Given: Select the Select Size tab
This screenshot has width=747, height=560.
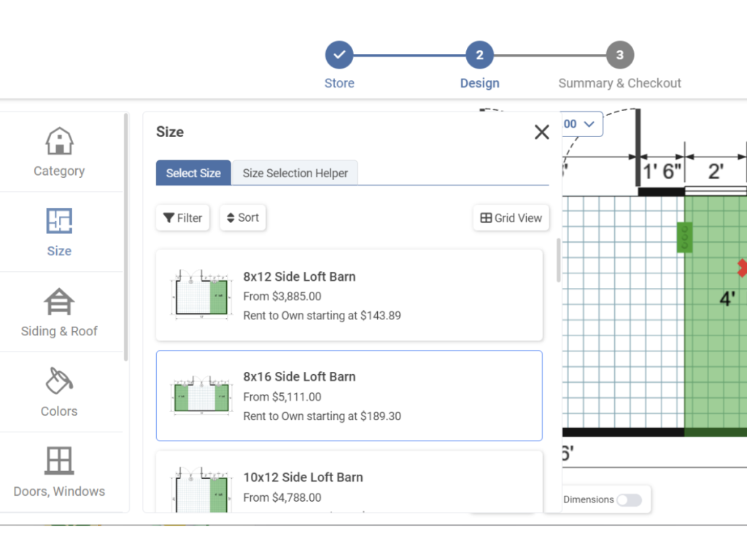Looking at the screenshot, I should coord(193,173).
